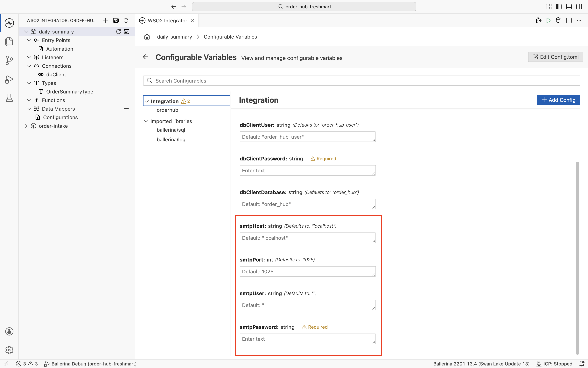Click the home icon in breadcrumb
Screen dimensions: 588x368
[x=147, y=37]
